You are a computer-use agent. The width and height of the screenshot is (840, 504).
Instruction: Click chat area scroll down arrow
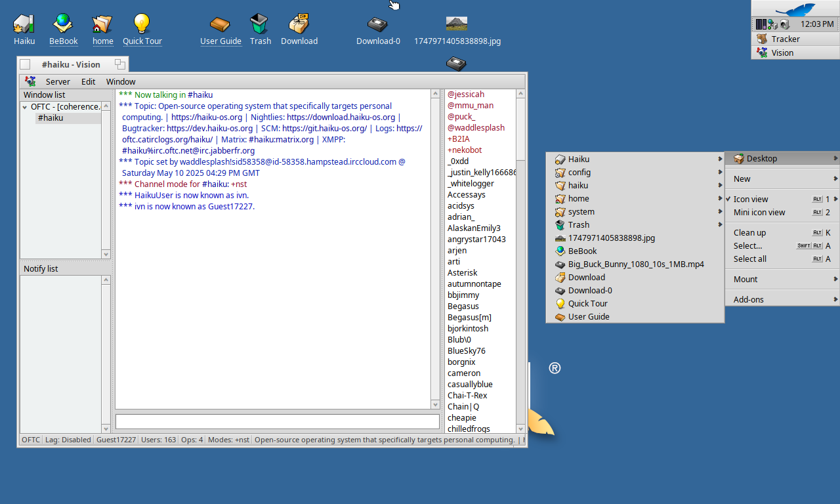click(x=435, y=404)
